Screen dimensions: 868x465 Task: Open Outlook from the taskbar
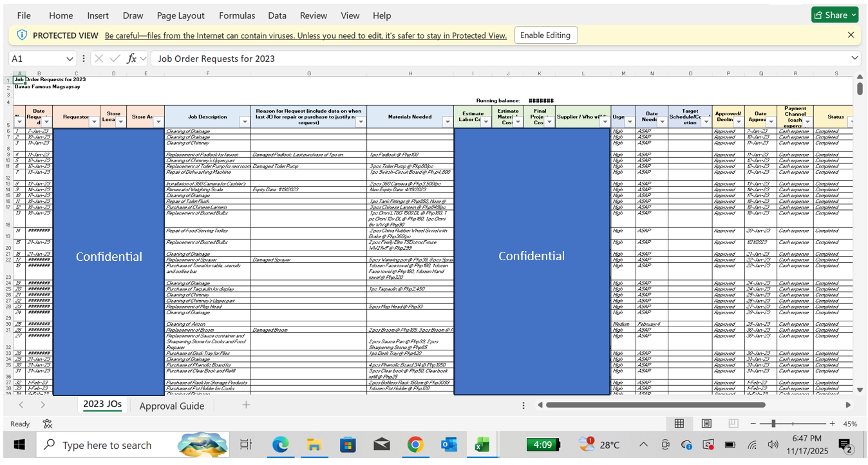[449, 445]
